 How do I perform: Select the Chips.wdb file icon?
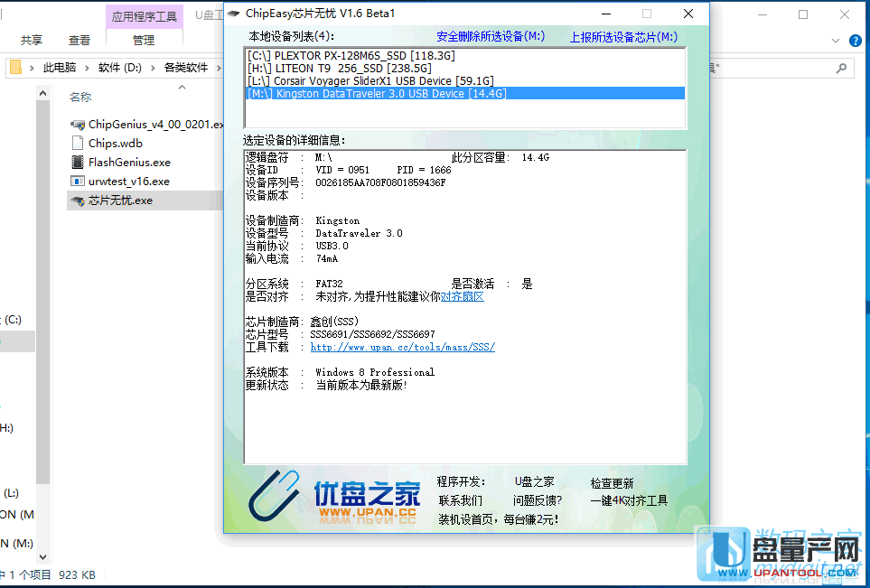[x=78, y=144]
